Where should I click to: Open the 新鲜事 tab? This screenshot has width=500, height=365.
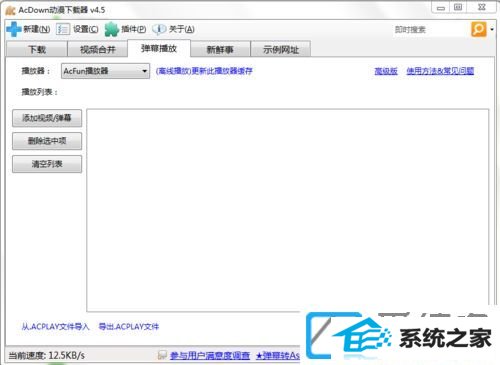click(220, 50)
